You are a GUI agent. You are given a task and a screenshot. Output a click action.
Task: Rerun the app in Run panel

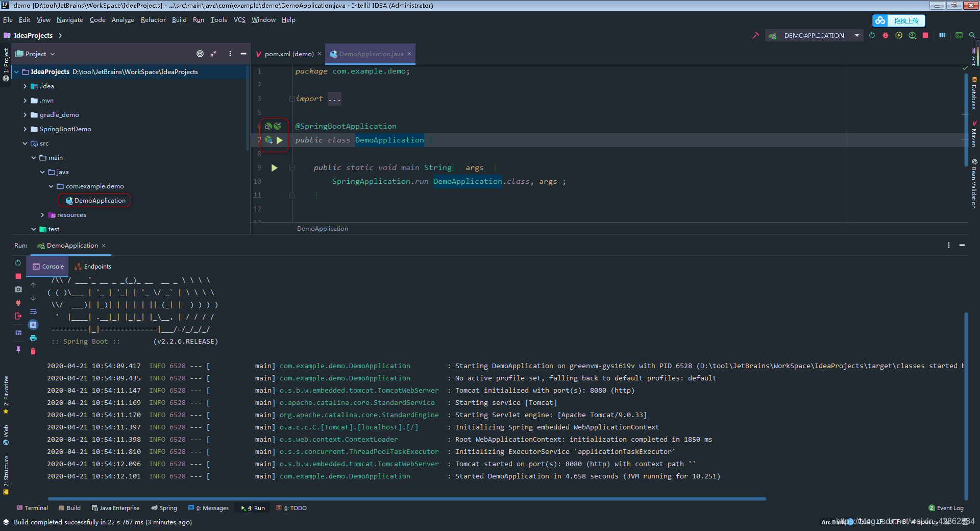[18, 262]
